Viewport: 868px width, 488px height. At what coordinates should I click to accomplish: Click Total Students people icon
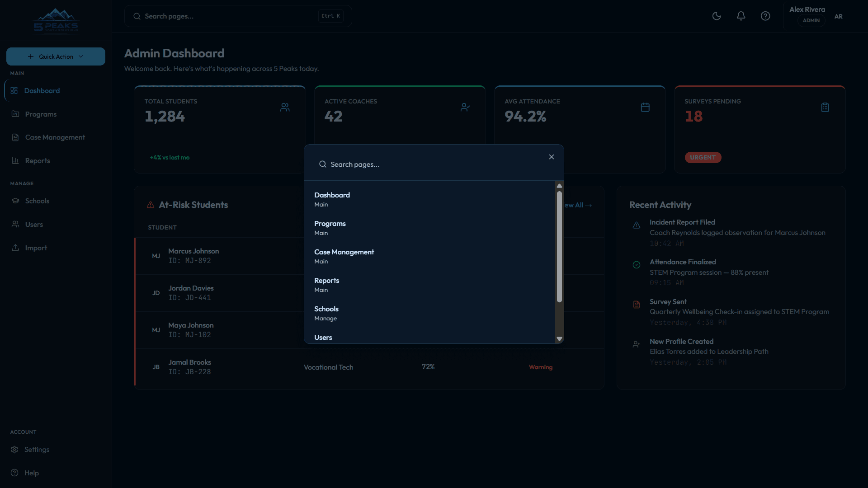[285, 108]
